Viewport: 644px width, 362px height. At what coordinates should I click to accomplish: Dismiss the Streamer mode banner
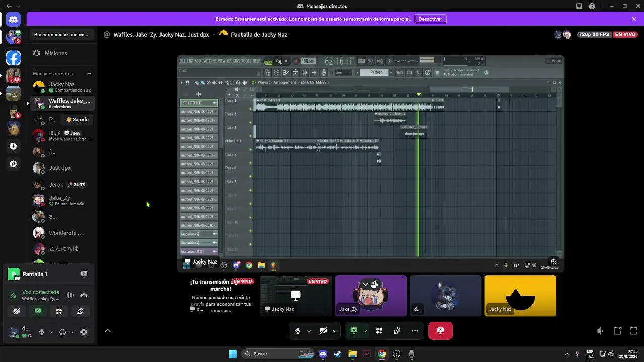[634, 19]
